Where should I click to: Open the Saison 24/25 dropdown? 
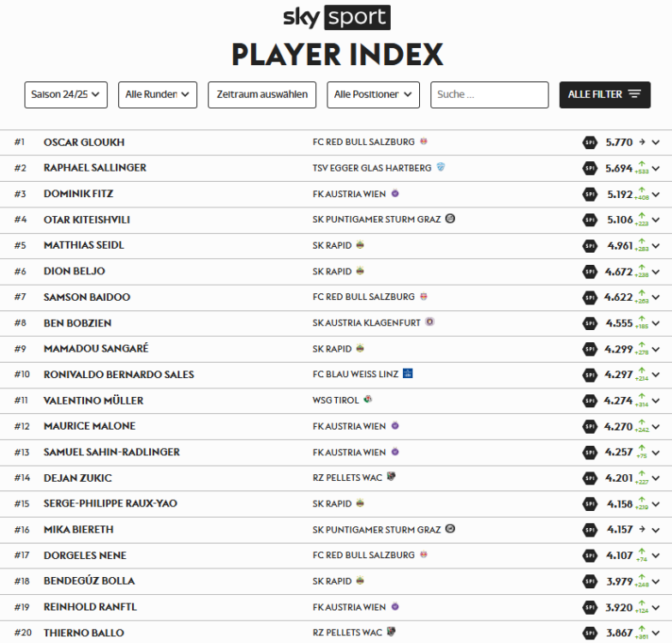coord(66,94)
